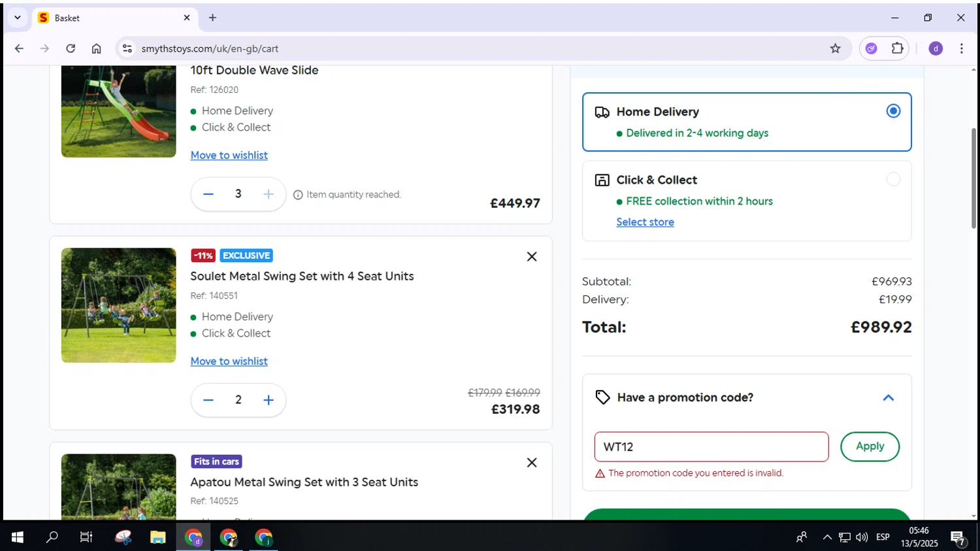Open the 10ft Double Wave Slide title
Image resolution: width=980 pixels, height=551 pixels.
(x=254, y=70)
